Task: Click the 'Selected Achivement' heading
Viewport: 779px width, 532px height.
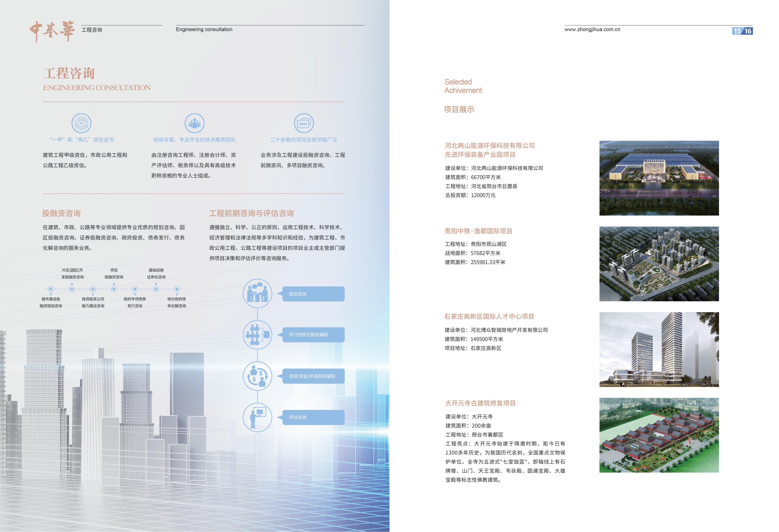Action: click(x=463, y=86)
